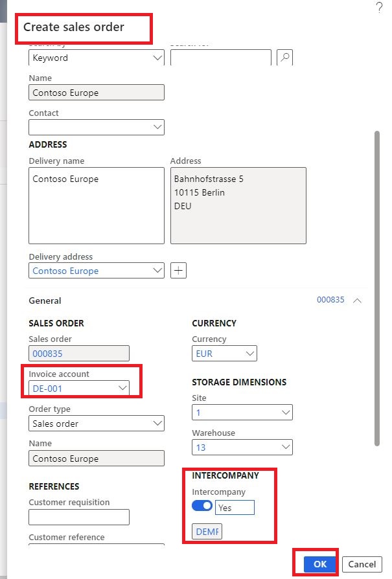Click the OK button
The height and width of the screenshot is (579, 392).
[x=320, y=564]
